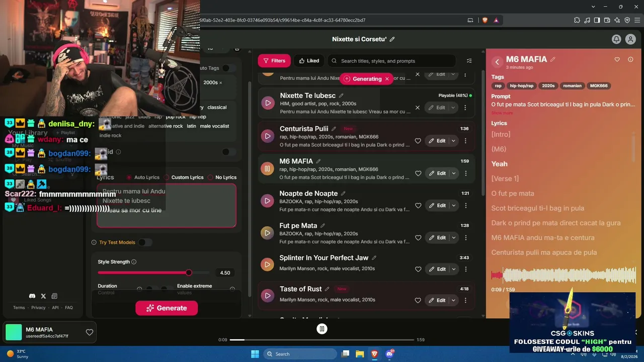
Task: Rename the Nixette Te Iubesc track title
Action: [341, 96]
